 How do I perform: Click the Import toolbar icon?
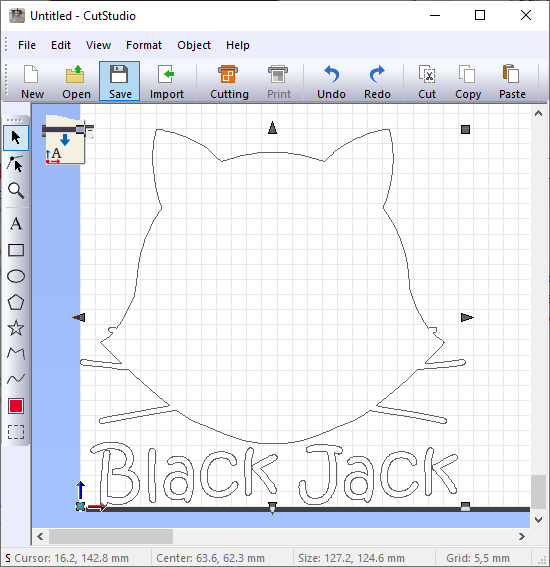(167, 81)
